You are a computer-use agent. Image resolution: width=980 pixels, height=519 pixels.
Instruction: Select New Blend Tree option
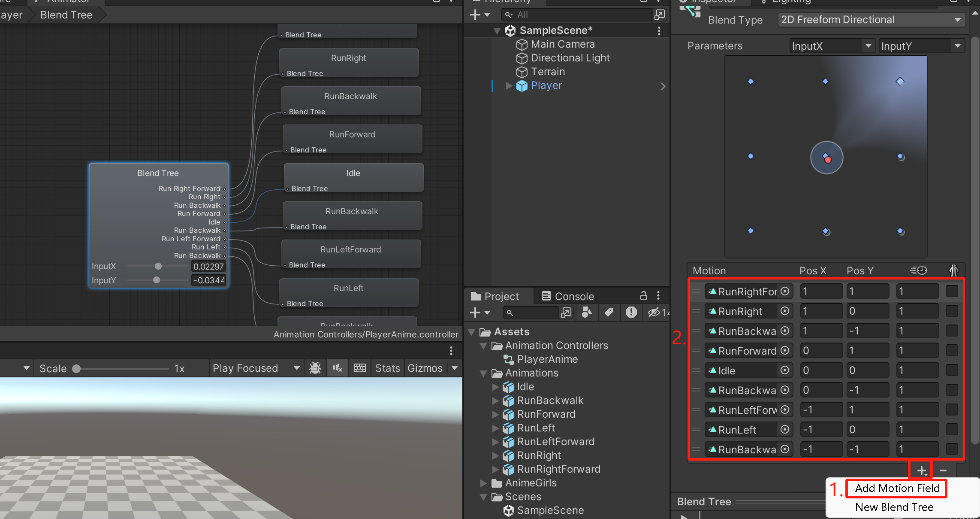point(894,507)
